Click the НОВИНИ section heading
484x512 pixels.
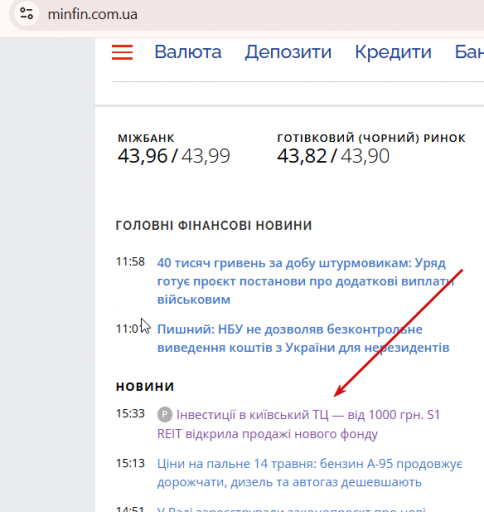click(145, 387)
